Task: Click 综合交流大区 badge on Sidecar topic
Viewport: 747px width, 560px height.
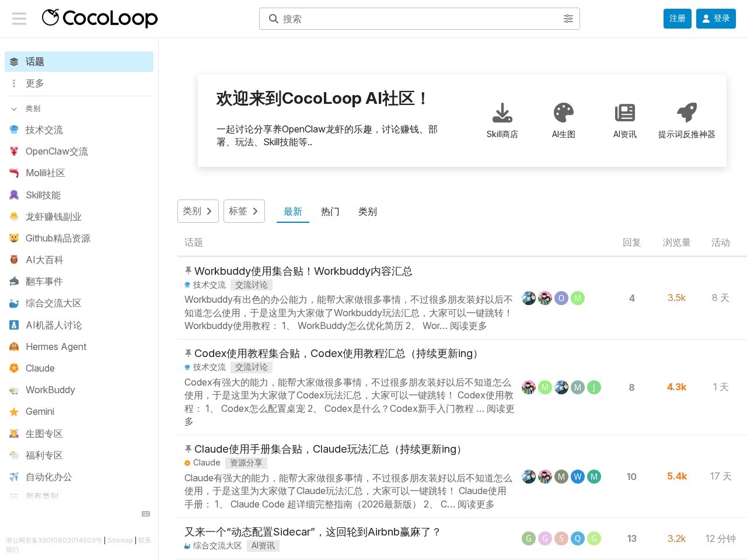Action: click(213, 546)
